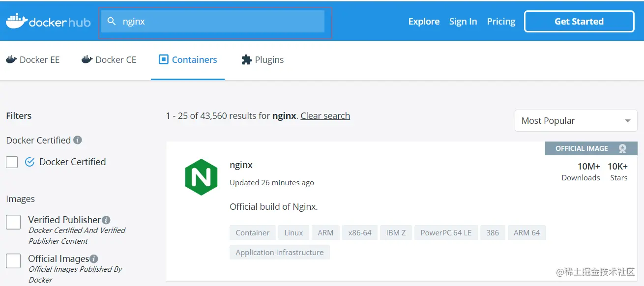Open the Docker CE tab

109,60
